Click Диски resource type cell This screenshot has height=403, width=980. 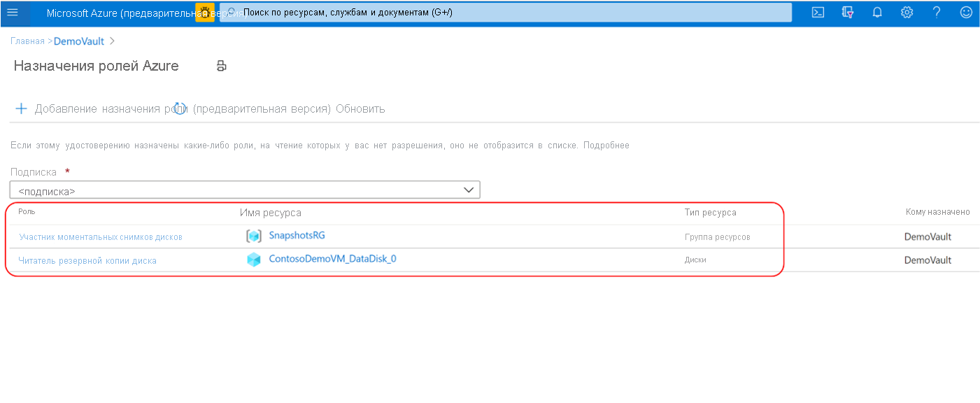(695, 260)
